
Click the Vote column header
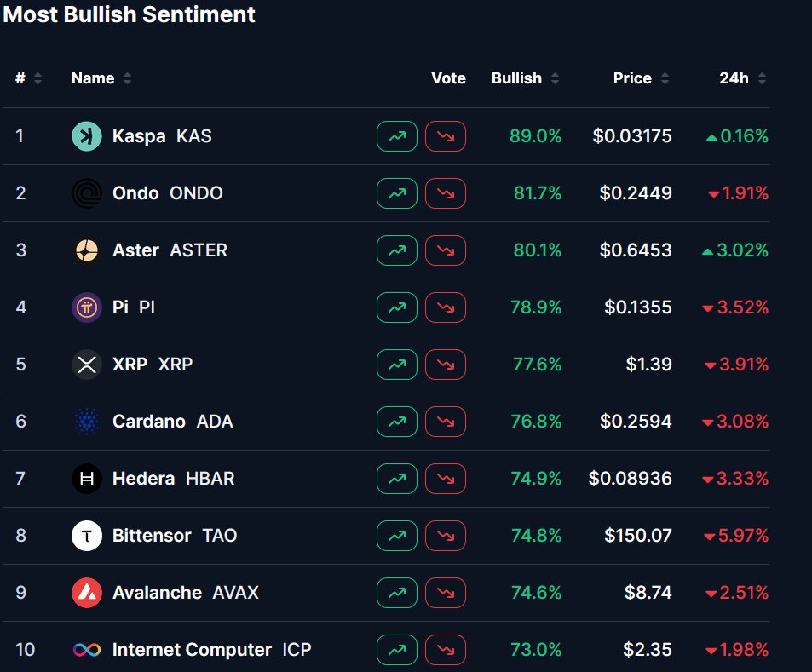[448, 78]
